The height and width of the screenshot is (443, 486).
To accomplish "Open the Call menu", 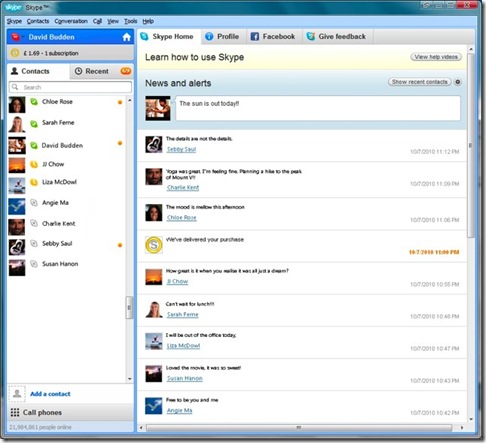I will pyautogui.click(x=97, y=21).
